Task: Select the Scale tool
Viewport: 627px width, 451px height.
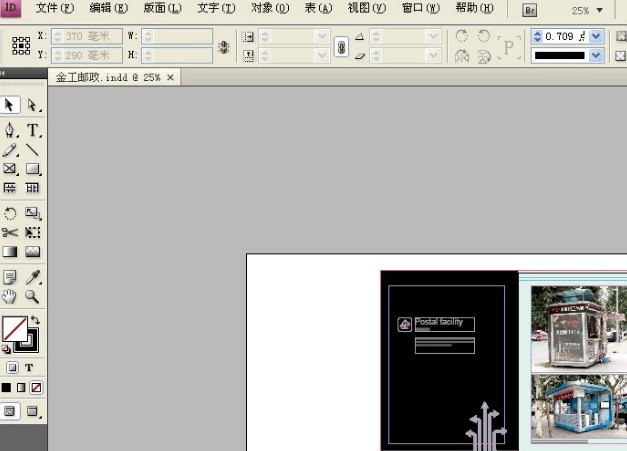Action: pos(32,213)
